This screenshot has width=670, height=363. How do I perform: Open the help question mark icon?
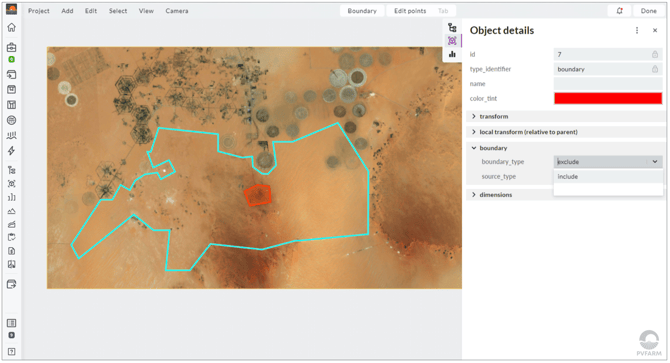(12, 351)
